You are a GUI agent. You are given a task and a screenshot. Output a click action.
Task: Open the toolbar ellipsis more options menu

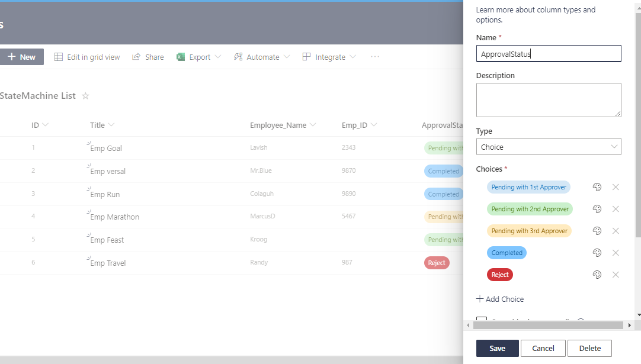tap(374, 56)
